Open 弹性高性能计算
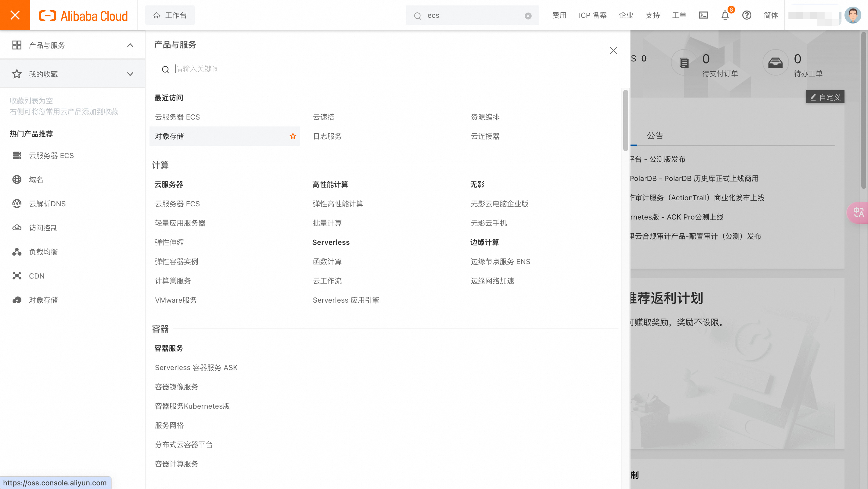Image resolution: width=868 pixels, height=489 pixels. coord(338,204)
